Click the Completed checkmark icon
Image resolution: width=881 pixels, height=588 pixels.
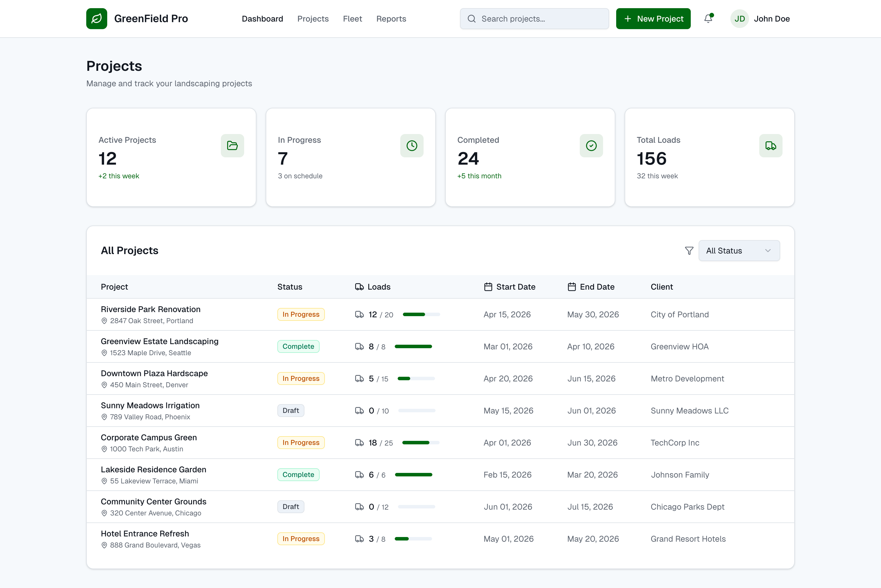coord(591,145)
